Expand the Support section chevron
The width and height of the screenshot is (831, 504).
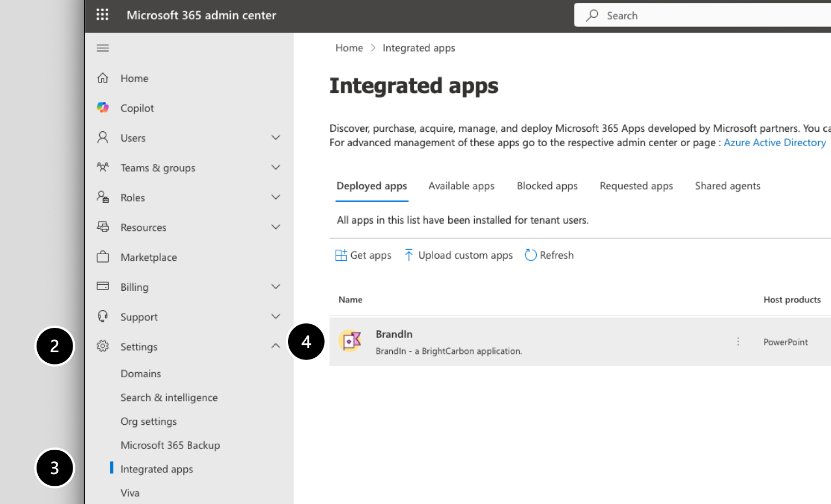tap(275, 316)
